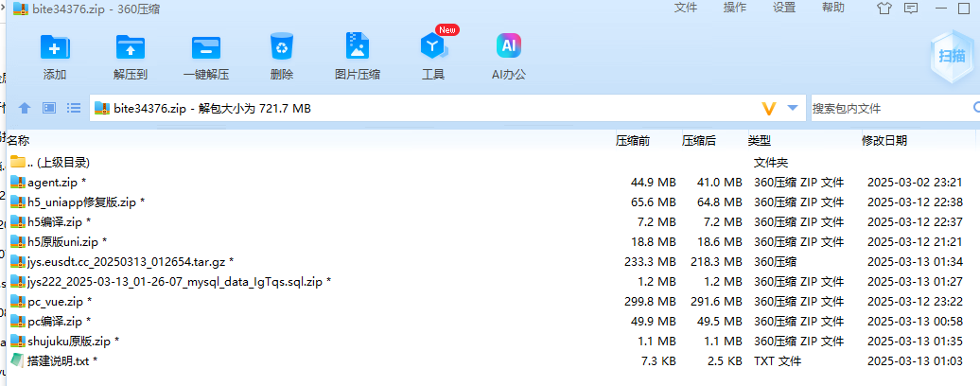The image size is (980, 386).
Task: Open the 设置 menu
Action: point(784,8)
